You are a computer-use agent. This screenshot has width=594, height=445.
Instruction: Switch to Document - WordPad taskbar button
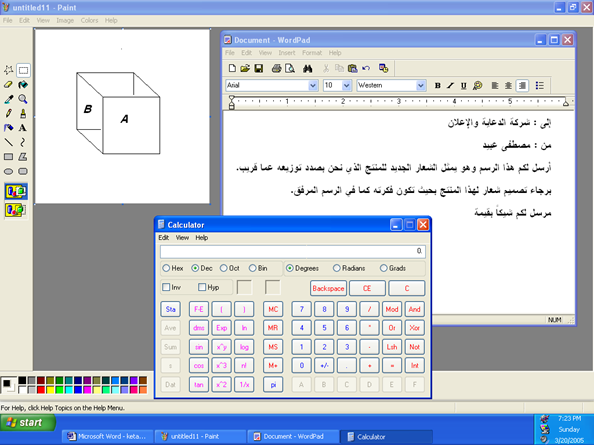click(x=293, y=436)
